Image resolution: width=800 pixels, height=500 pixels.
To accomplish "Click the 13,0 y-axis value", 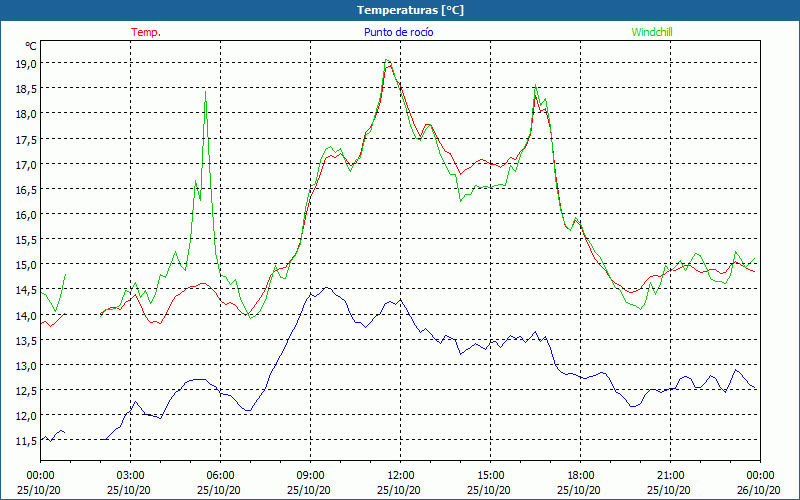I will (x=26, y=365).
